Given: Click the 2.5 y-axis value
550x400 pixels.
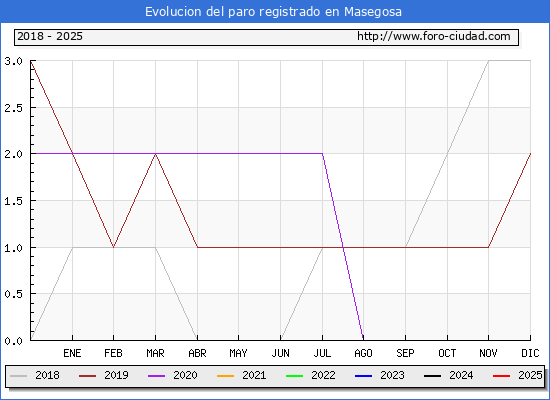Looking at the screenshot, I should [13, 108].
